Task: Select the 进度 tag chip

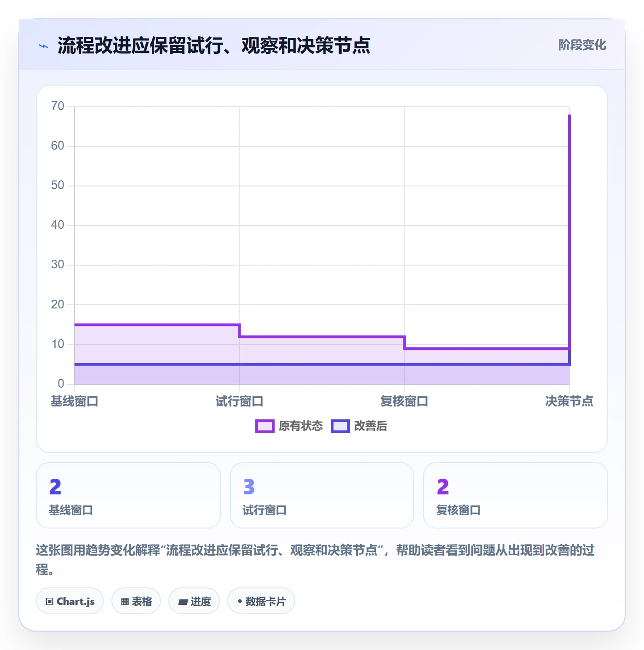Action: 194,601
